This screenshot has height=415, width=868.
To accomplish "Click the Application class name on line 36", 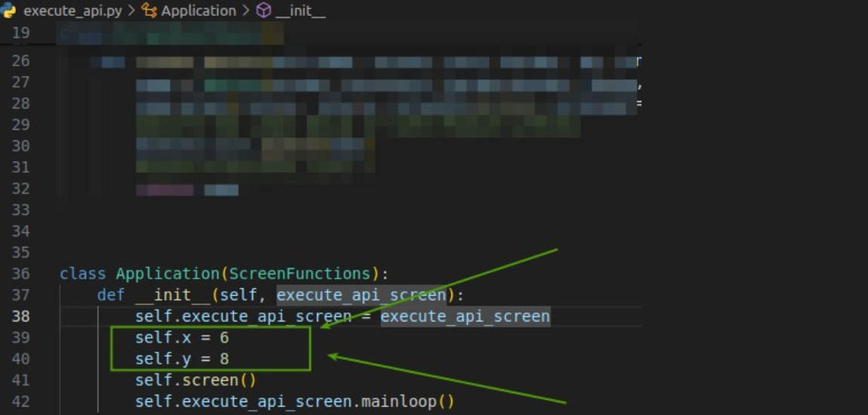I will (166, 273).
